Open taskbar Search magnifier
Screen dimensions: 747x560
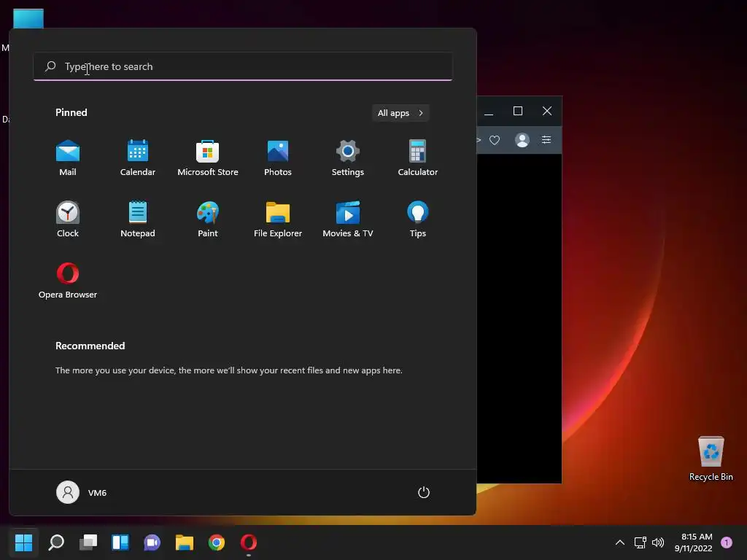coord(56,542)
